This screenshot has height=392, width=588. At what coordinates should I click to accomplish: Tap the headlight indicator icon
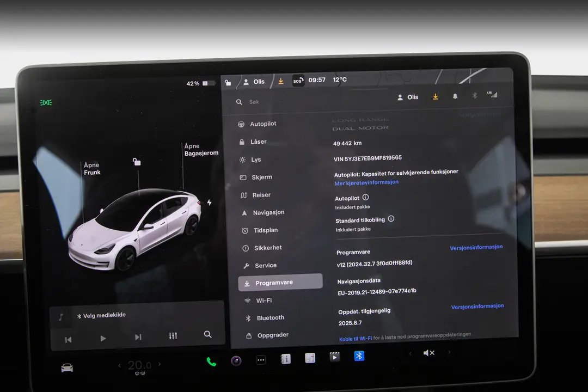pos(46,102)
